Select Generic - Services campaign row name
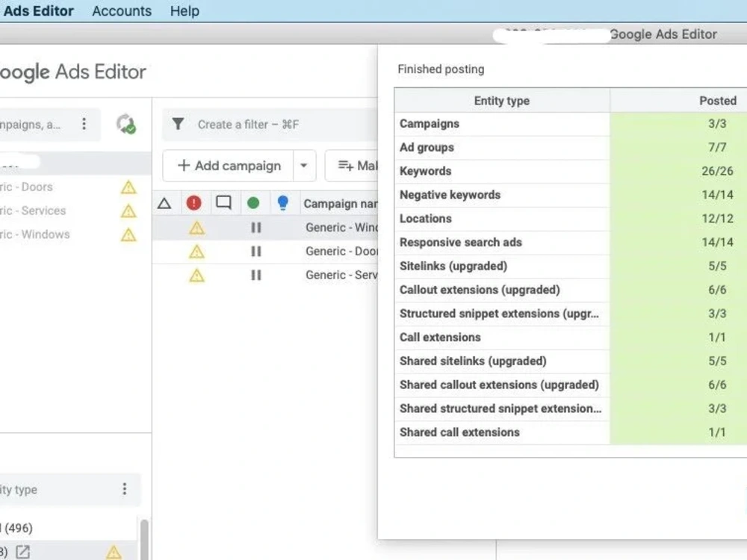The width and height of the screenshot is (747, 560). coord(341,276)
